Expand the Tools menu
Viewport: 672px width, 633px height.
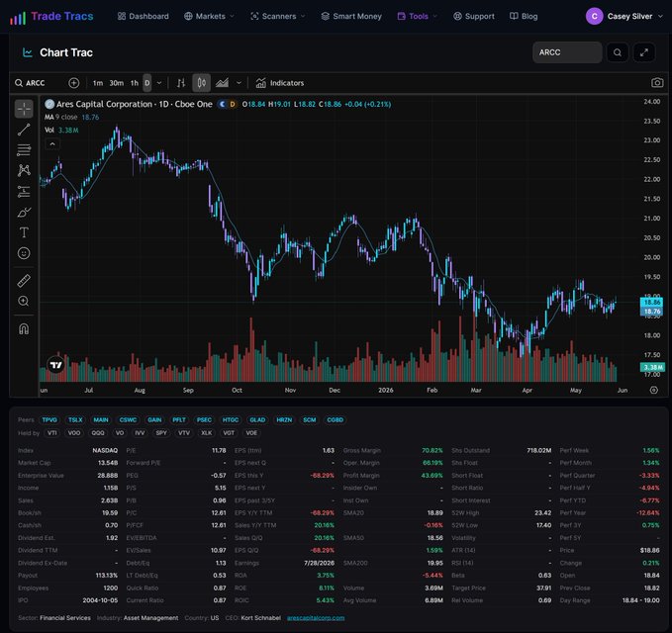click(x=418, y=16)
